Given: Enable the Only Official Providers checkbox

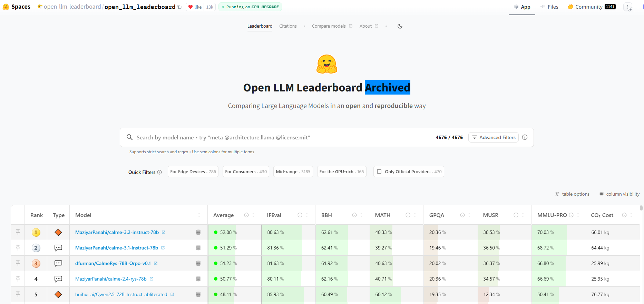Looking at the screenshot, I should coord(379,171).
